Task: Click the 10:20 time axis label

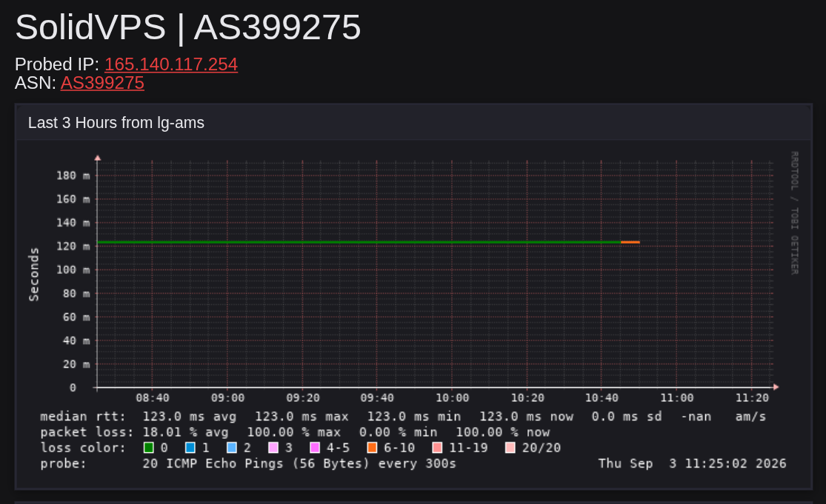Action: click(527, 398)
